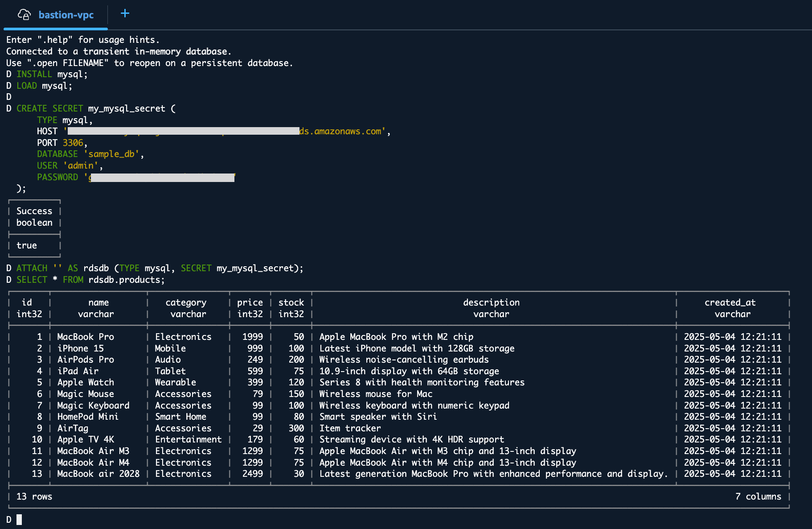Click 'Enter ".help" for usage hints.' line
Viewport: 812px width, 529px height.
tap(83, 40)
